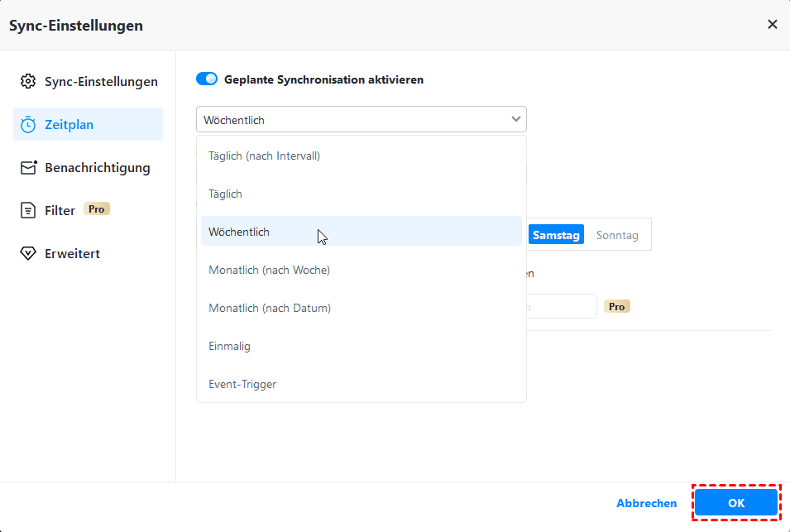Click the Filter document icon

[28, 211]
